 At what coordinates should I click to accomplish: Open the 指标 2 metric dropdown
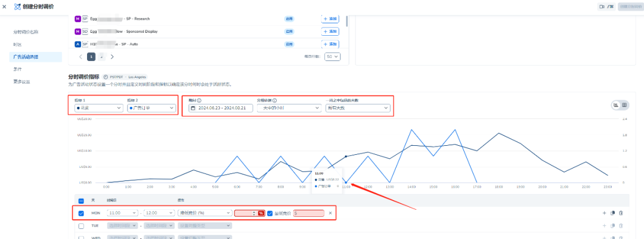(x=151, y=108)
